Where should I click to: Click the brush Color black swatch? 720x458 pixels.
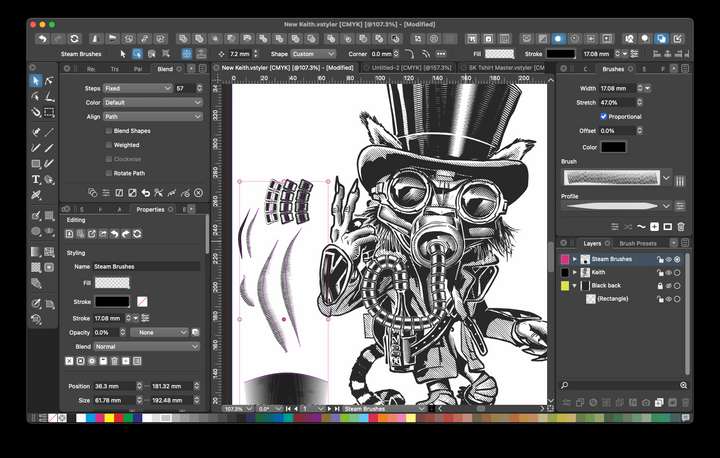tap(613, 147)
